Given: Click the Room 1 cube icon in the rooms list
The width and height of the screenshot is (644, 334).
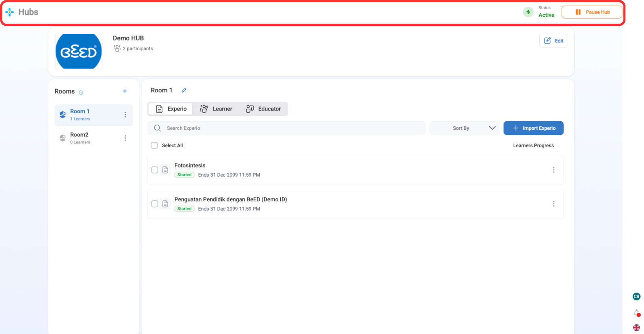Looking at the screenshot, I should [x=63, y=115].
